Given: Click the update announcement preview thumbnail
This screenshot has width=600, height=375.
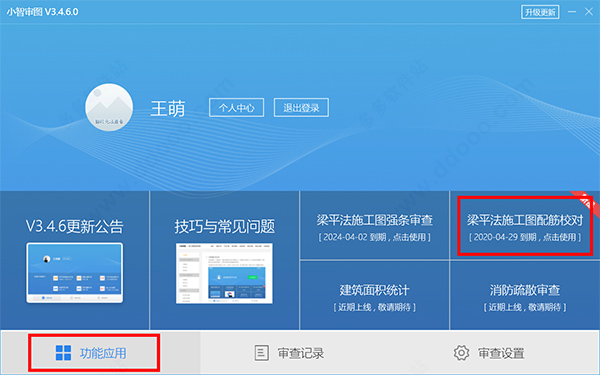Looking at the screenshot, I should point(75,273).
